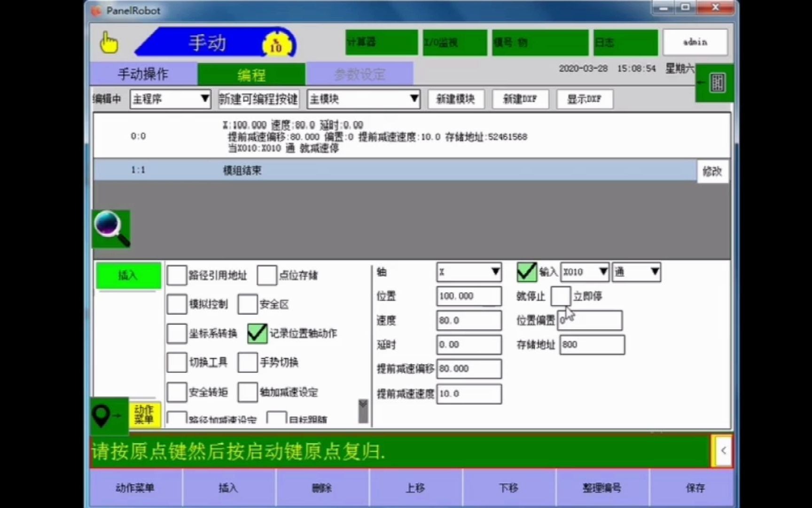Click the yellow hand manual mode icon
812x508 pixels.
(109, 42)
